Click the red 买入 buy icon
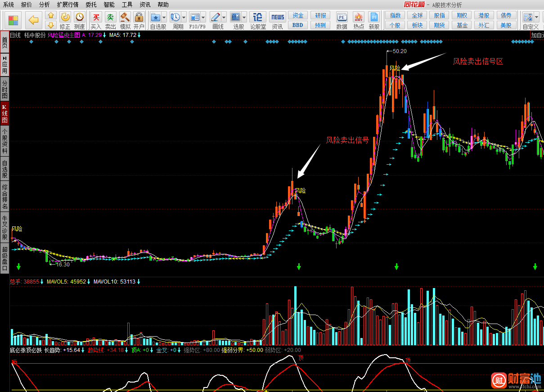544x392 pixels. click(x=96, y=17)
